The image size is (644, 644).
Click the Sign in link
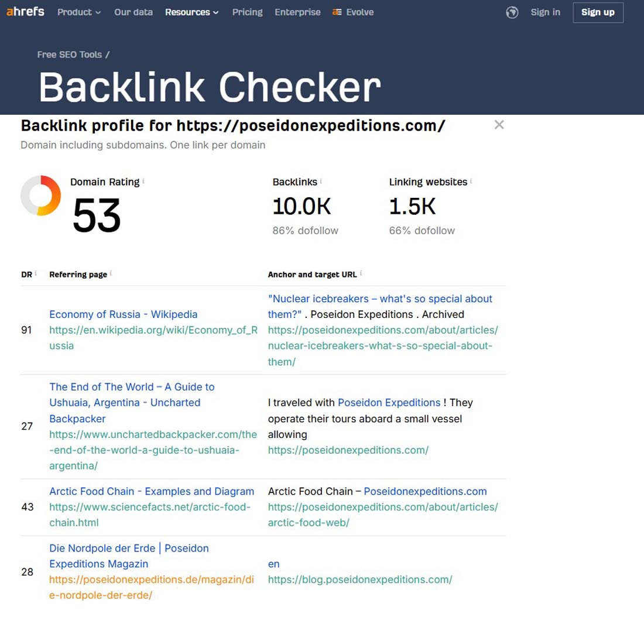click(545, 12)
